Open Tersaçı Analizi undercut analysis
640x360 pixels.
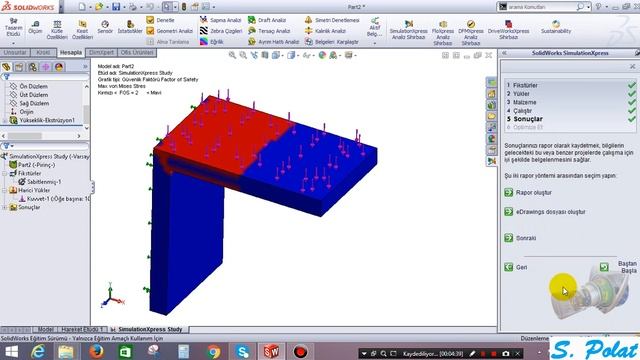(x=269, y=31)
